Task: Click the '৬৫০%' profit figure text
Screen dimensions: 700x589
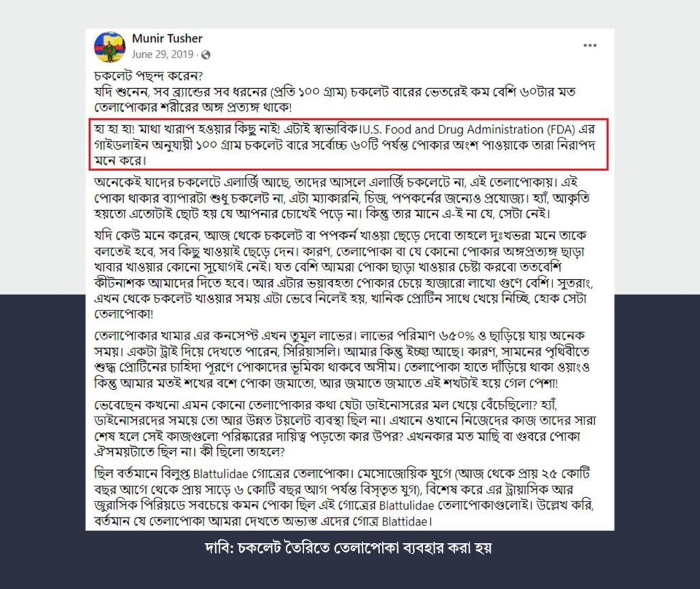Action: coord(457,336)
